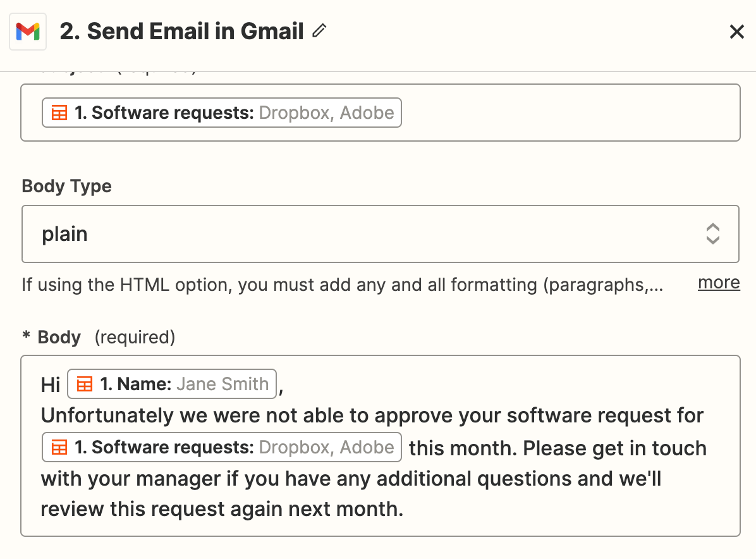Click the HTML option help text
This screenshot has width=756, height=559.
tap(341, 285)
